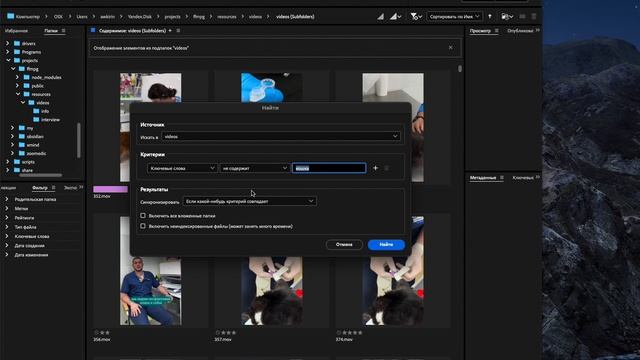This screenshot has height=360, width=640.
Task: Open the results match criteria dropdown
Action: tap(249, 201)
